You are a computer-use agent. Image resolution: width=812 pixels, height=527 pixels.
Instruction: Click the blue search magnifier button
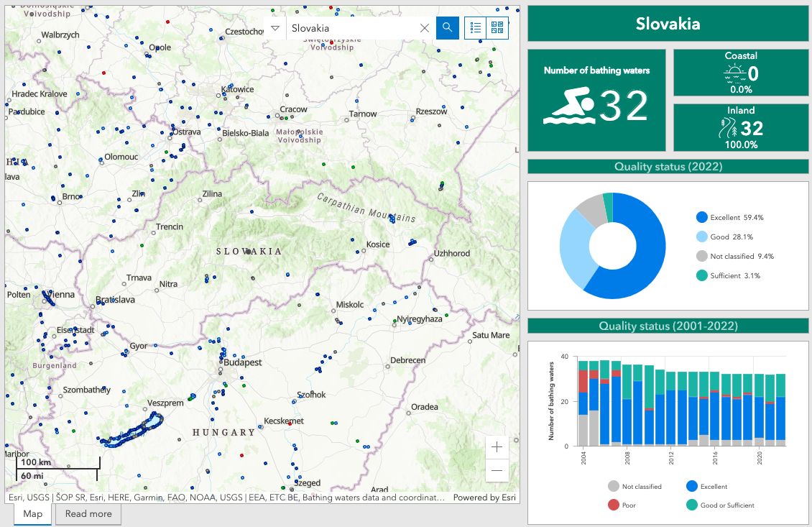point(447,28)
